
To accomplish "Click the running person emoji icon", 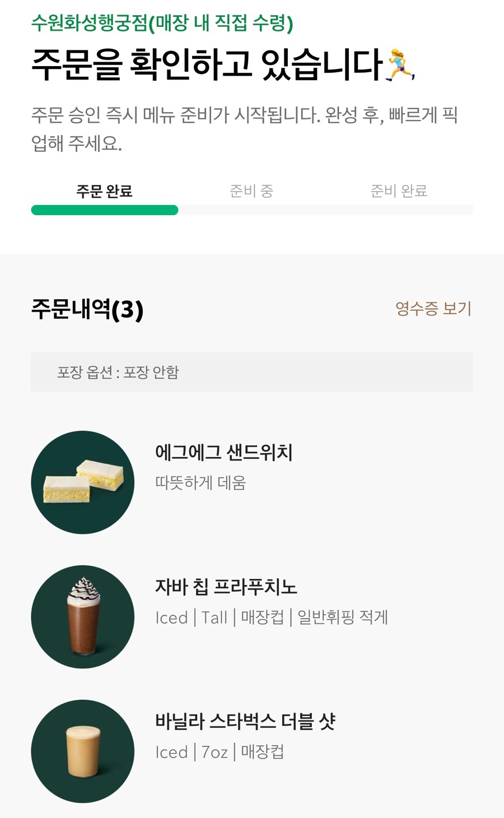I will (400, 64).
